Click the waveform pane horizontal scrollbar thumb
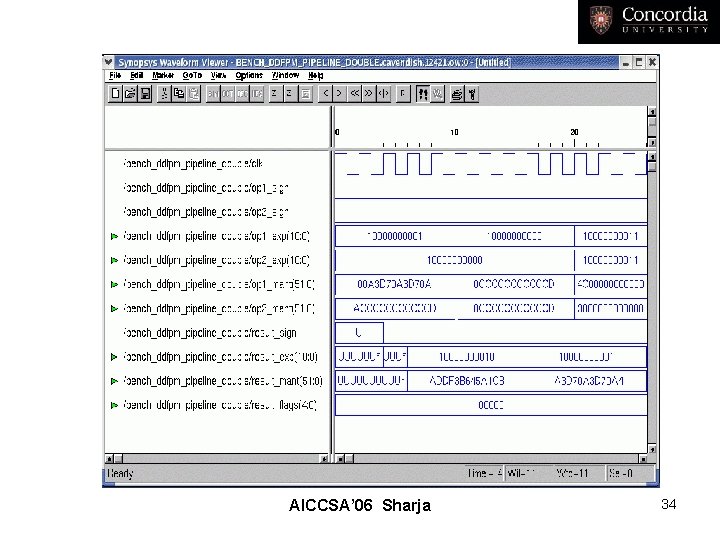The image size is (720, 540). [x=349, y=458]
